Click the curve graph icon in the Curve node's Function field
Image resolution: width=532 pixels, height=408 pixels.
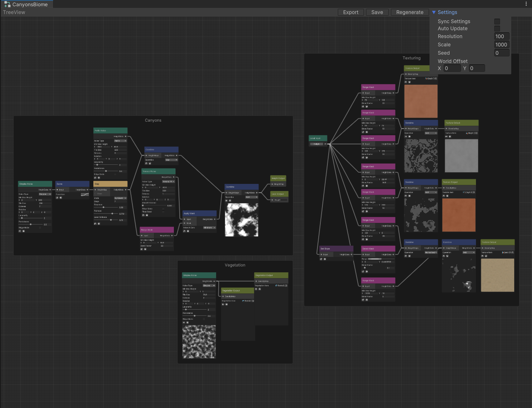pyautogui.click(x=85, y=194)
